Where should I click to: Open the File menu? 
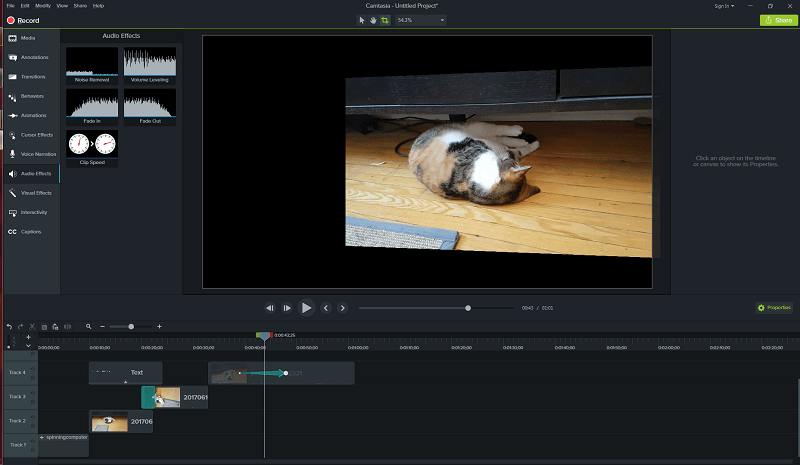(x=10, y=6)
